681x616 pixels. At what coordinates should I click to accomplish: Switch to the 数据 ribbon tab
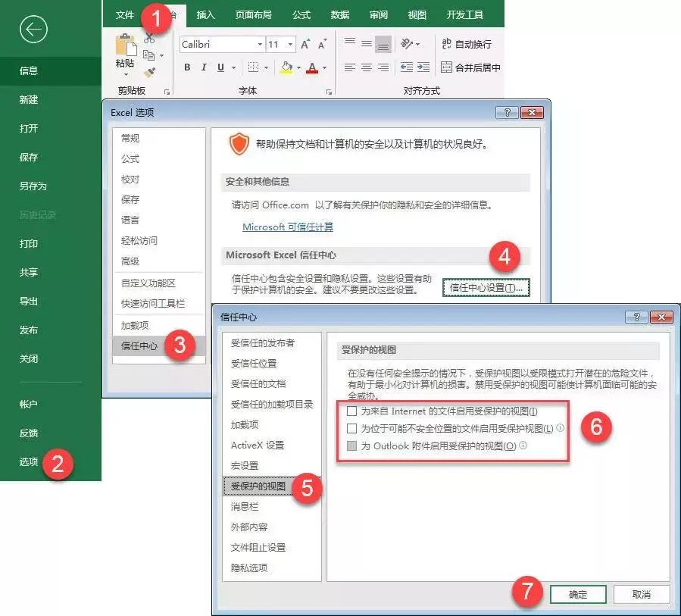341,14
